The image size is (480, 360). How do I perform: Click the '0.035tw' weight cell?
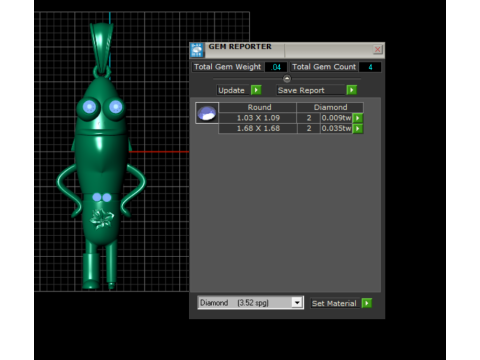[336, 128]
